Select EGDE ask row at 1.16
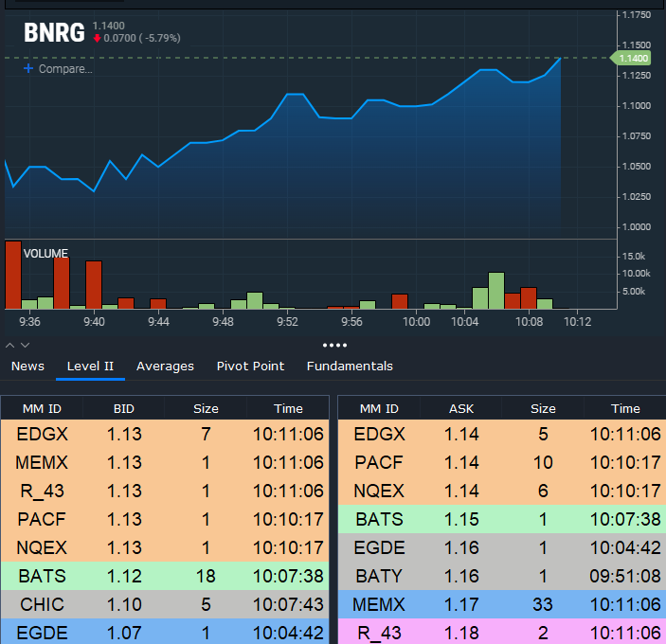666x644 pixels. pyautogui.click(x=502, y=547)
